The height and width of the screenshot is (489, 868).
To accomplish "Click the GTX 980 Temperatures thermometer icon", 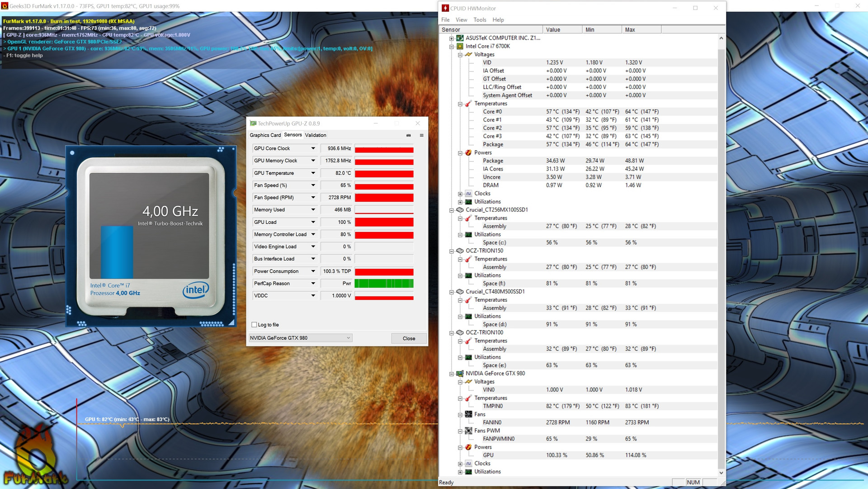I will point(468,398).
